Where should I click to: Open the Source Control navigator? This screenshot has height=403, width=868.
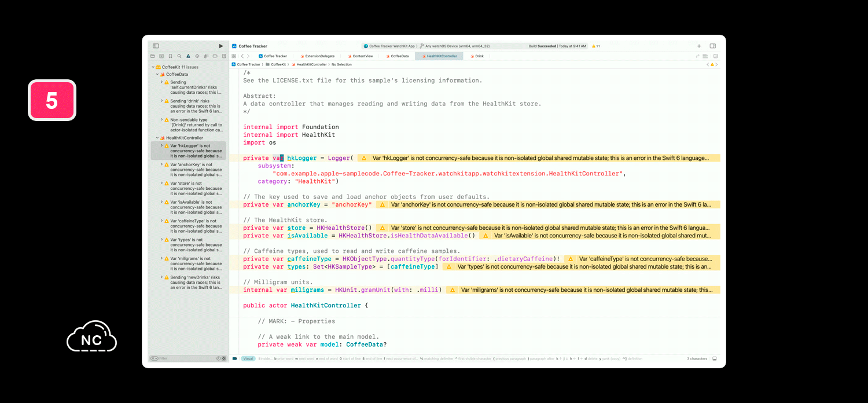click(x=161, y=56)
